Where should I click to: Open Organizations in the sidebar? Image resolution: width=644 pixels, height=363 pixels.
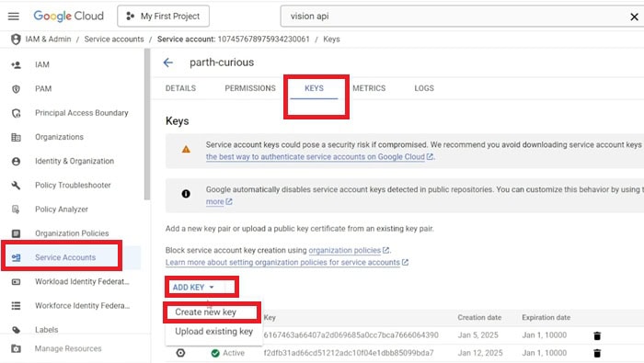[59, 137]
